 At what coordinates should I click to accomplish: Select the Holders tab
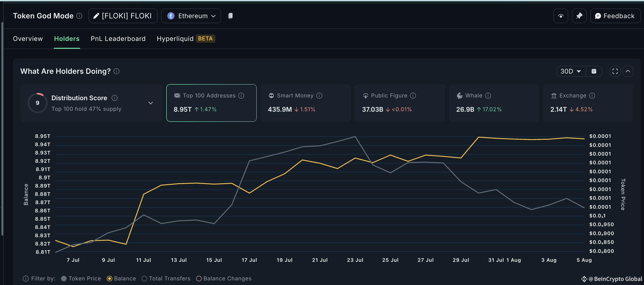67,39
